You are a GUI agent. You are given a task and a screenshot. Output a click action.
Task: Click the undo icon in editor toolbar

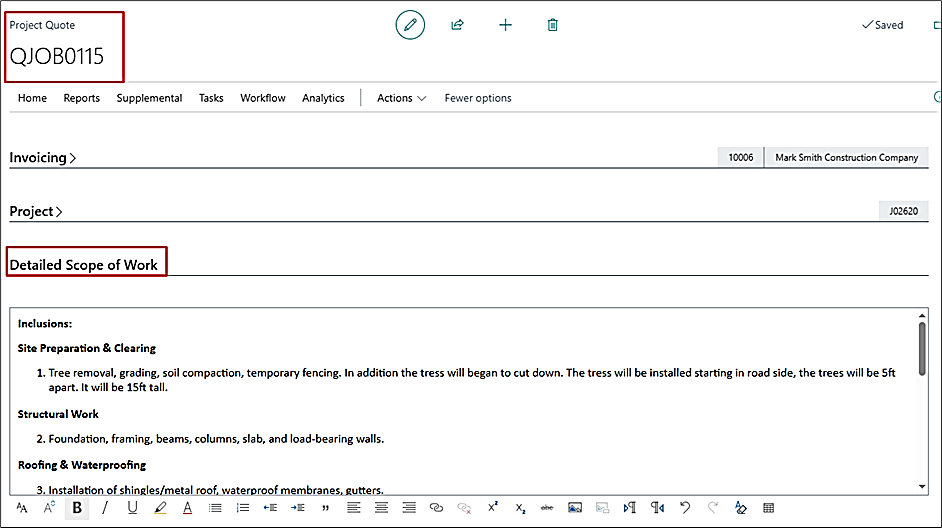tap(685, 508)
